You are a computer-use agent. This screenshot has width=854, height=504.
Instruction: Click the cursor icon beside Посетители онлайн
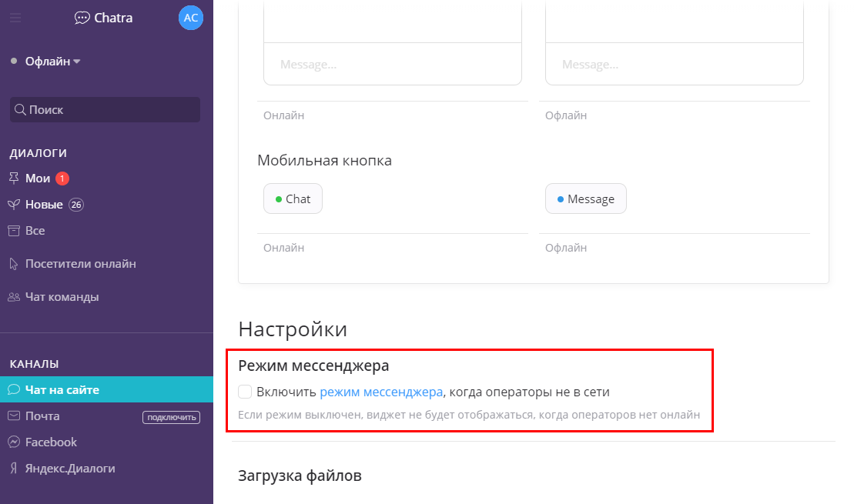pyautogui.click(x=14, y=264)
